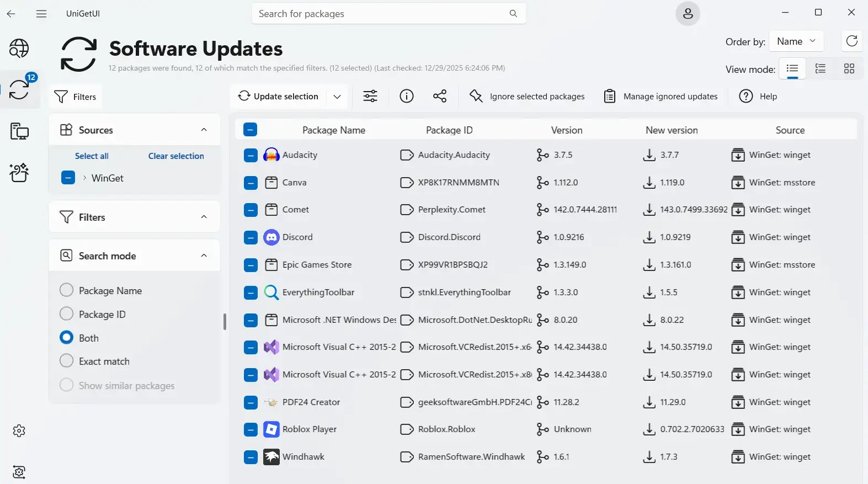
Task: Click the EverythingToolbar magnifier icon
Action: [x=271, y=292]
